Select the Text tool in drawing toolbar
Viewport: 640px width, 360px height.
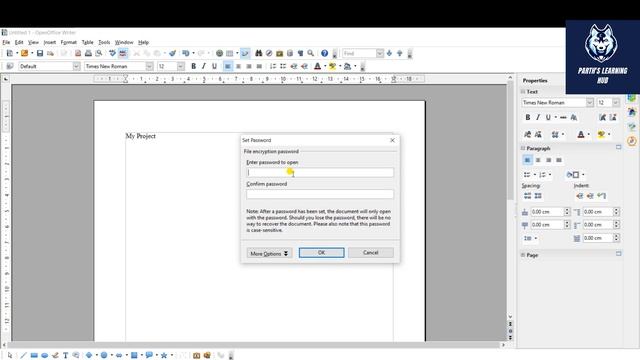65,356
